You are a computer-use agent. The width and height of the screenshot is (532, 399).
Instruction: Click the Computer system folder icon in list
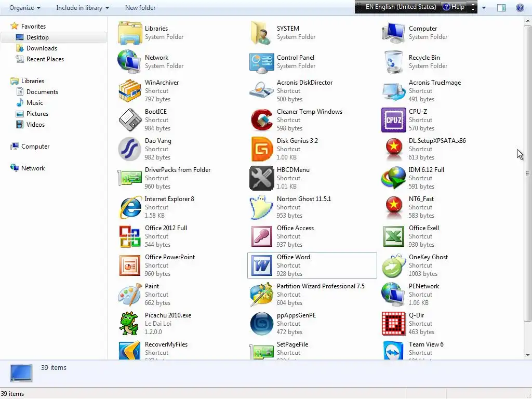[394, 33]
